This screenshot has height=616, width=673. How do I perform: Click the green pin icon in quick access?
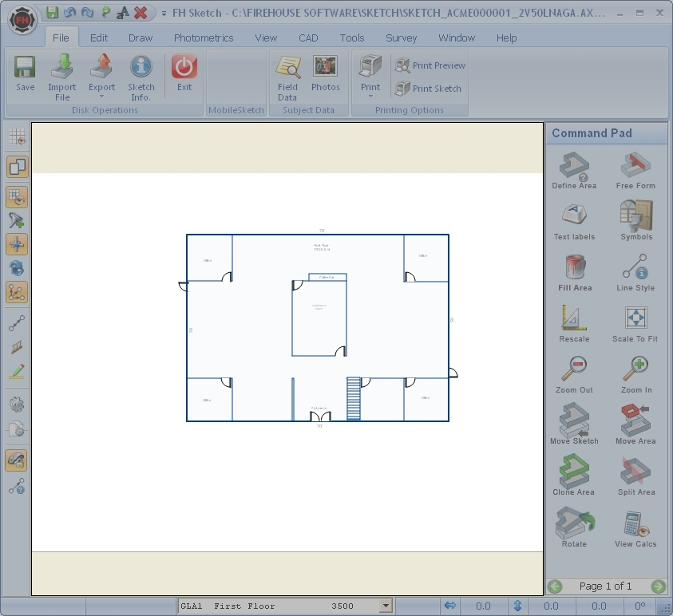105,13
